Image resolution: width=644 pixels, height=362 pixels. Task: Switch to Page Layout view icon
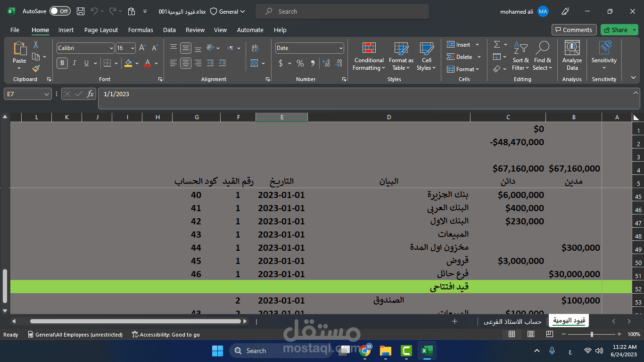click(531, 334)
